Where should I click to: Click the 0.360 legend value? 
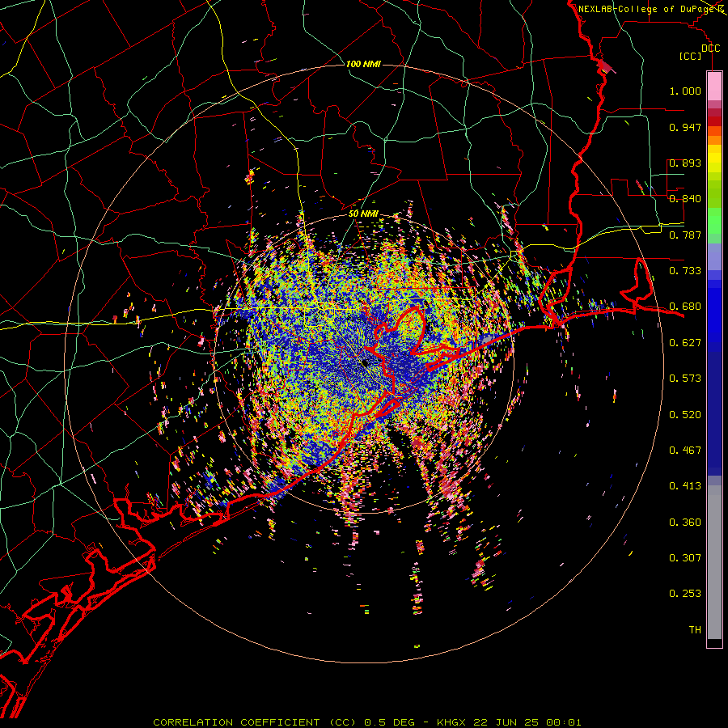pyautogui.click(x=685, y=523)
